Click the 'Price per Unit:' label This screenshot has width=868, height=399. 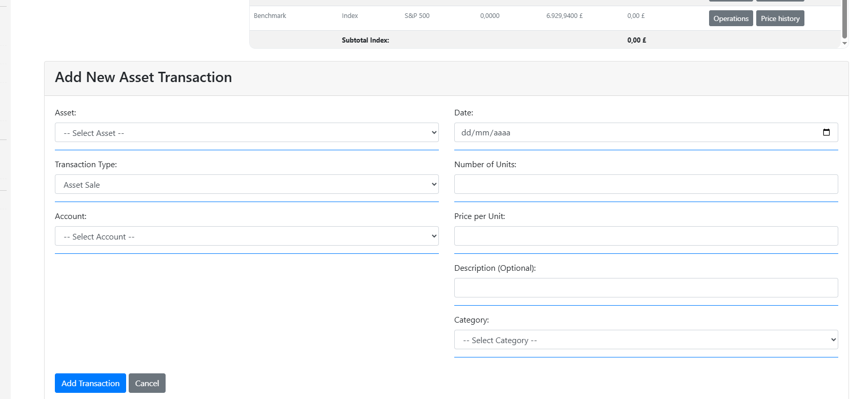(x=479, y=216)
